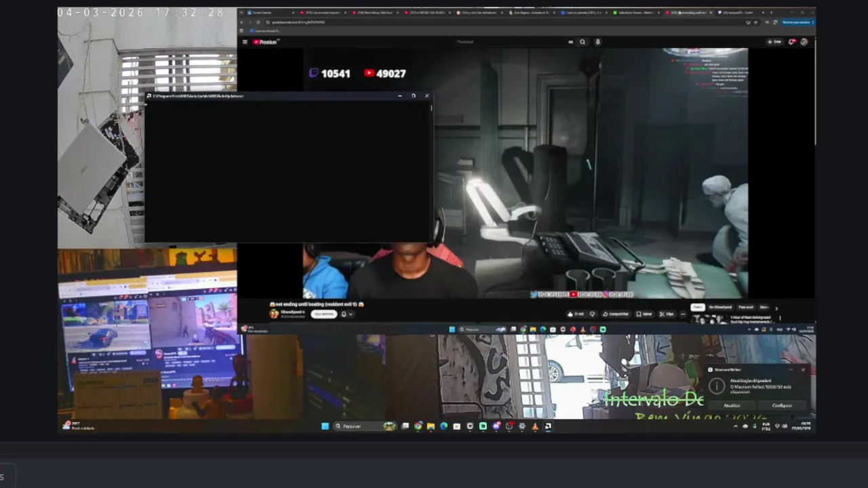This screenshot has width=868, height=488.
Task: Click Atualizar in Macrium Reflect notification
Action: point(732,405)
